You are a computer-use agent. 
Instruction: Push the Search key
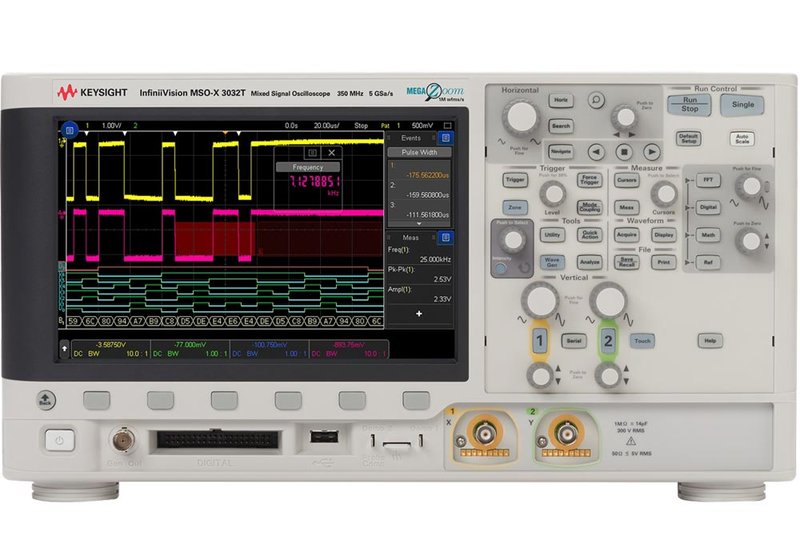point(561,126)
